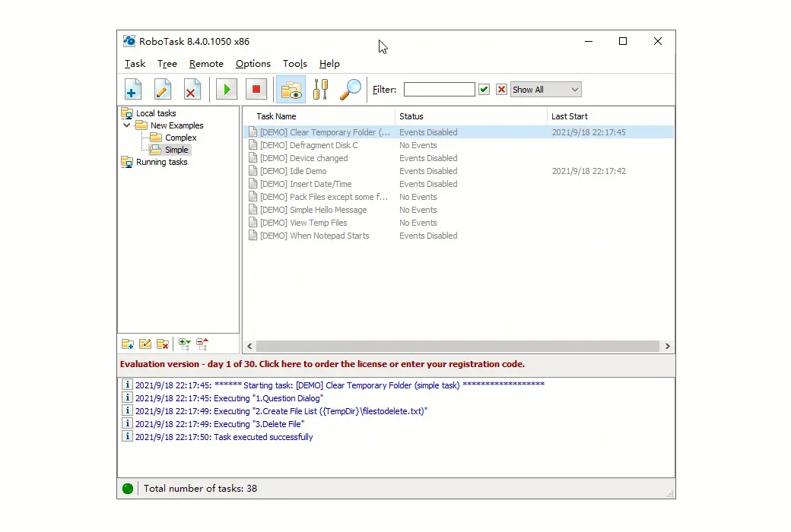Run the selected task with green play button
The image size is (791, 532).
pos(227,90)
